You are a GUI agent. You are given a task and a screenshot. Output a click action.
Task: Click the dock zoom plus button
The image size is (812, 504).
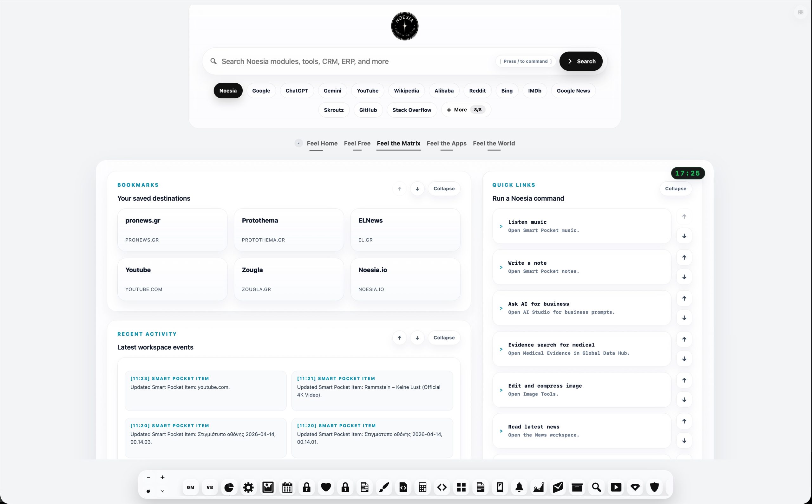162,477
